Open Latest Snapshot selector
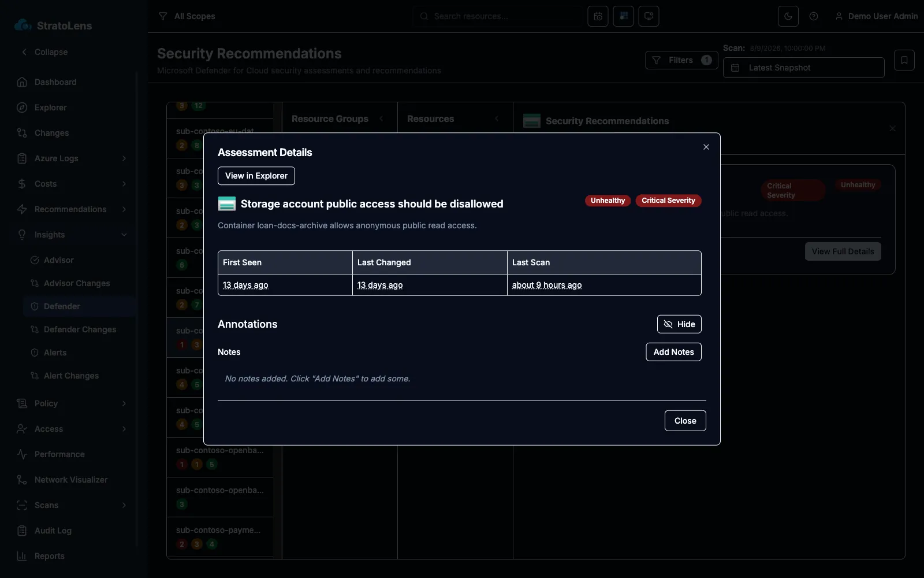The width and height of the screenshot is (924, 578). point(803,68)
